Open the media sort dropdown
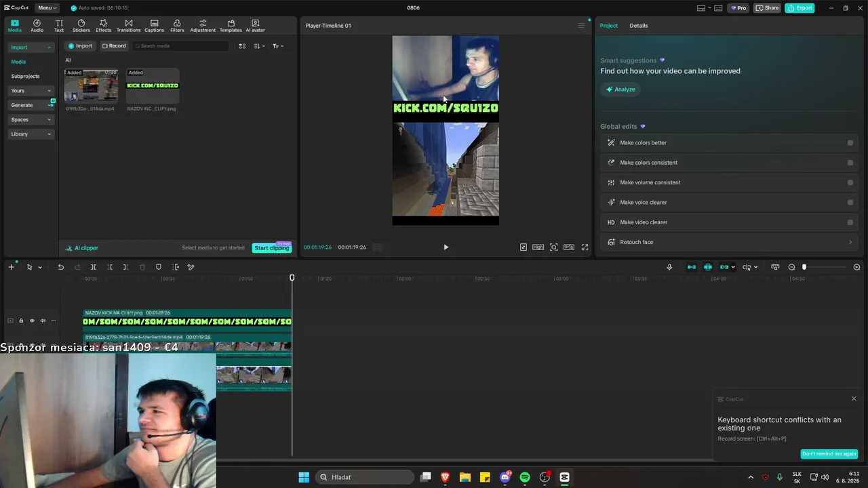The height and width of the screenshot is (488, 868). [259, 46]
